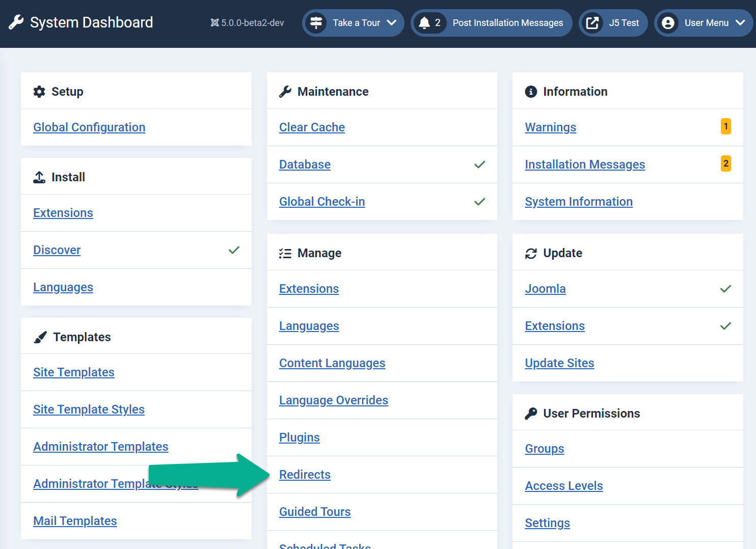This screenshot has width=756, height=549.
Task: Click the external link icon for J5 Test
Action: (592, 23)
